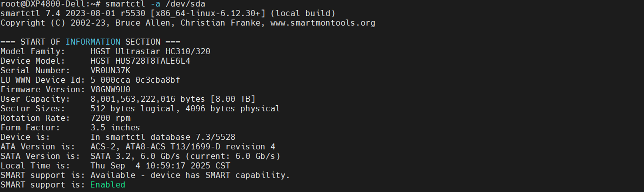Screen dimensions: 644x192
Task: Click the green Enabled status text
Action: coord(108,185)
